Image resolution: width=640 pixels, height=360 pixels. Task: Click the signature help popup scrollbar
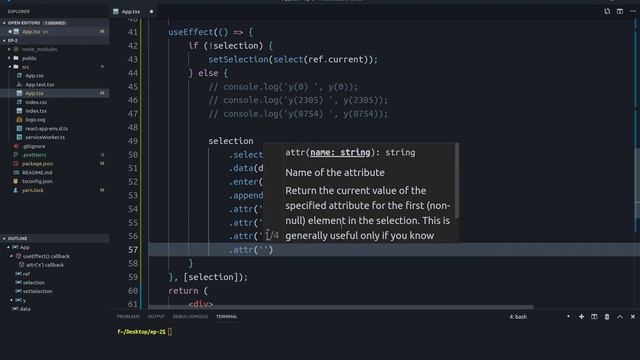(457, 180)
